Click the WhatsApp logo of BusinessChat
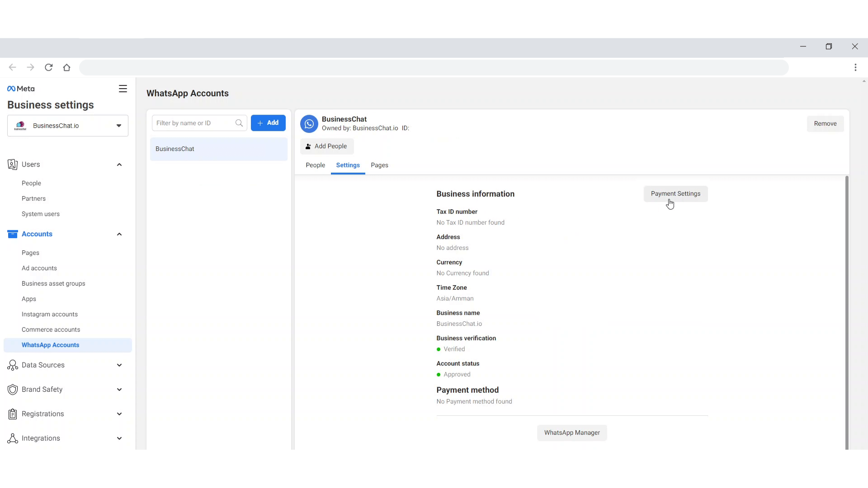The height and width of the screenshot is (488, 868). pos(309,124)
